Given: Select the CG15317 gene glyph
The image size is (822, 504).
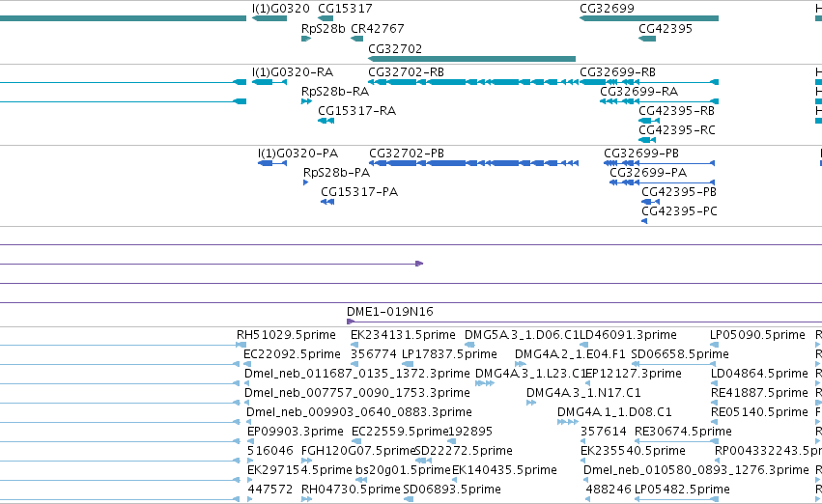Looking at the screenshot, I should click(326, 18).
